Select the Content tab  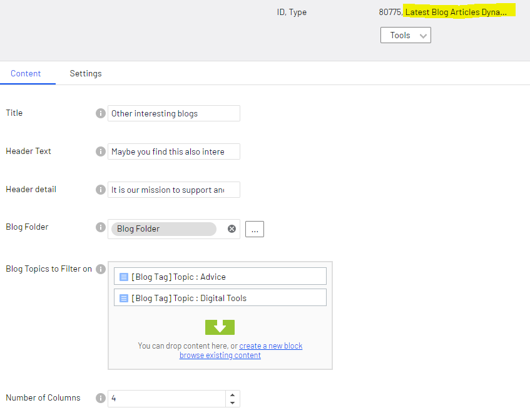(x=26, y=73)
